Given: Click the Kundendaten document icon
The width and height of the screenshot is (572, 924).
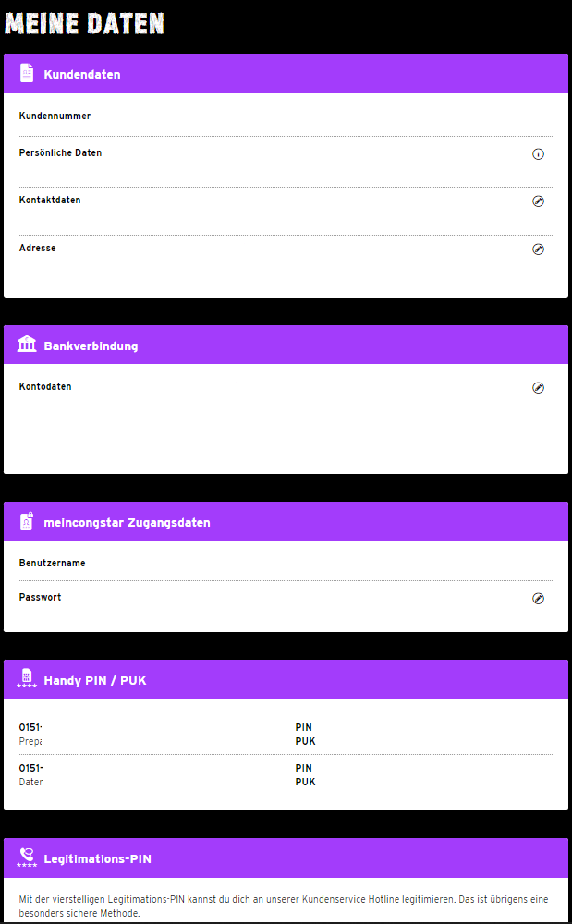Looking at the screenshot, I should pos(27,74).
